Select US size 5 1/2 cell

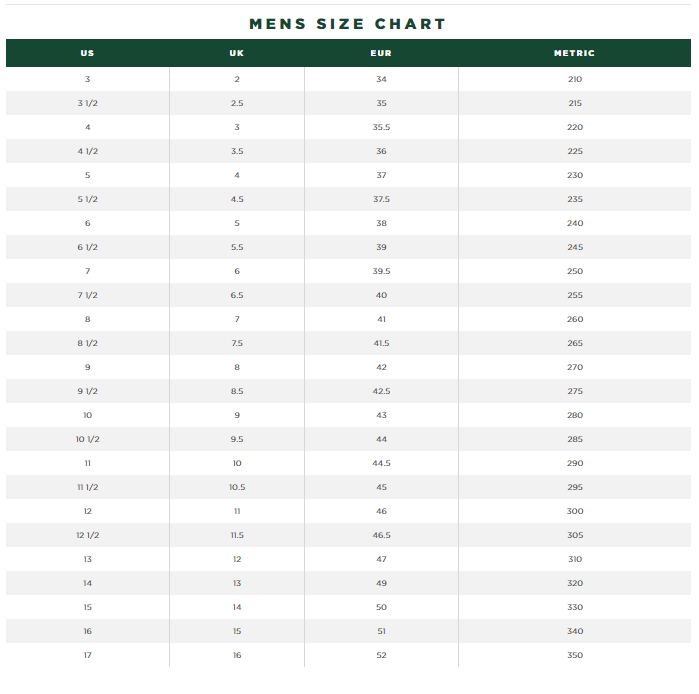tap(87, 199)
